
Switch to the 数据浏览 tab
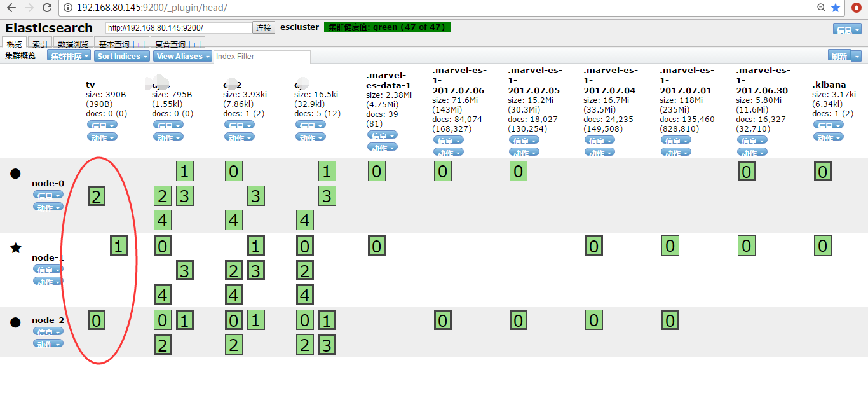tap(73, 44)
